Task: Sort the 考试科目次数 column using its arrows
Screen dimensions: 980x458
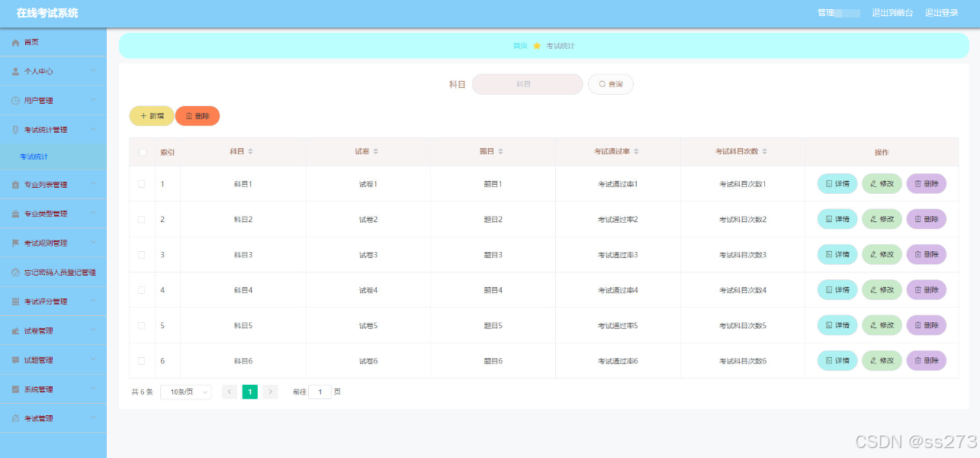Action: (x=764, y=152)
